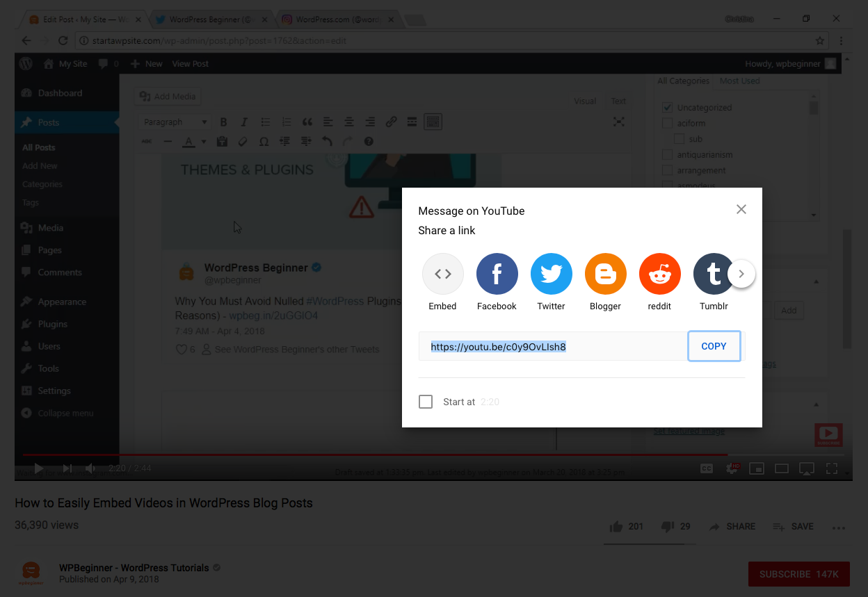The width and height of the screenshot is (868, 597).
Task: Show more share options with next arrow
Action: (x=741, y=274)
